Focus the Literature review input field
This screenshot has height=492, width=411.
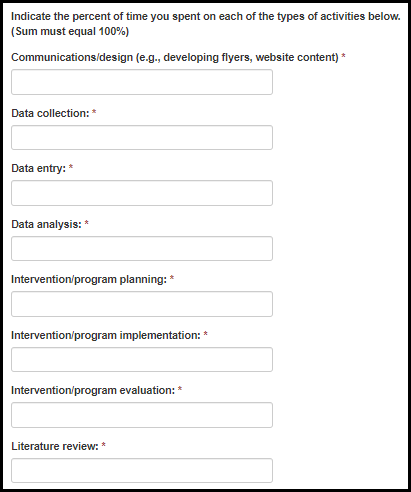(142, 471)
